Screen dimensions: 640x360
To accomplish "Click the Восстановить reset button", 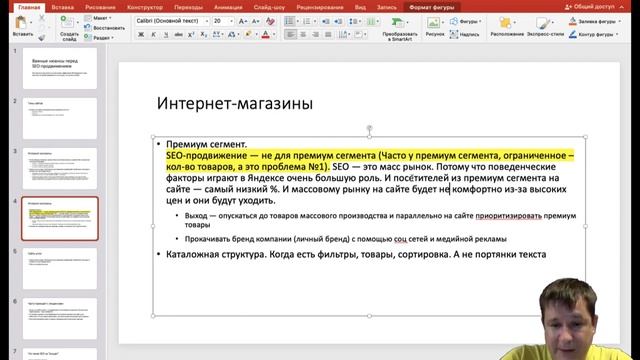I will [104, 28].
